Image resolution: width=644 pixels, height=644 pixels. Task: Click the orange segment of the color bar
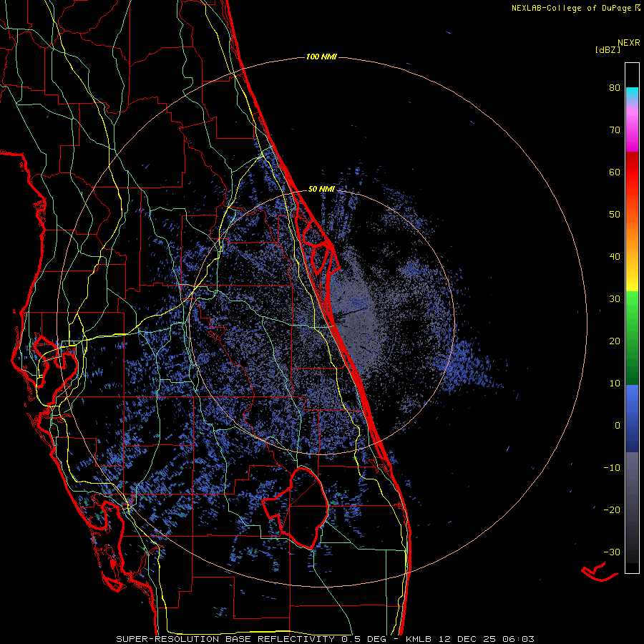point(632,234)
